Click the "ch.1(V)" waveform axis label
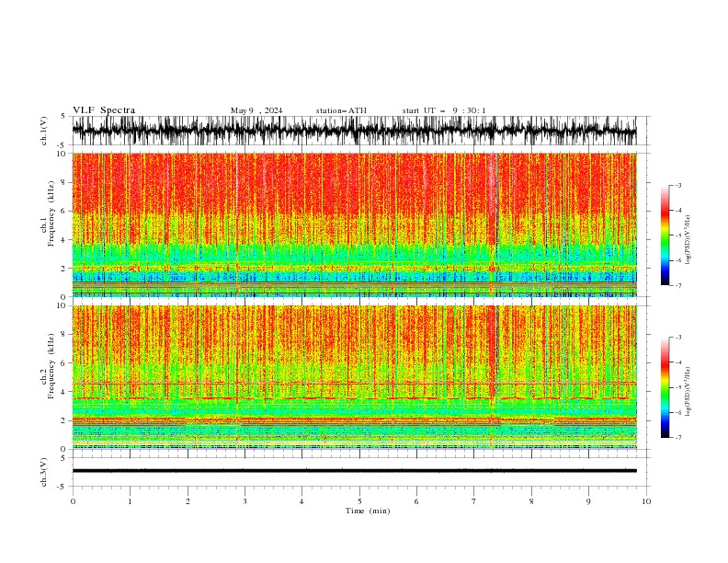The image size is (728, 563). pyautogui.click(x=44, y=131)
